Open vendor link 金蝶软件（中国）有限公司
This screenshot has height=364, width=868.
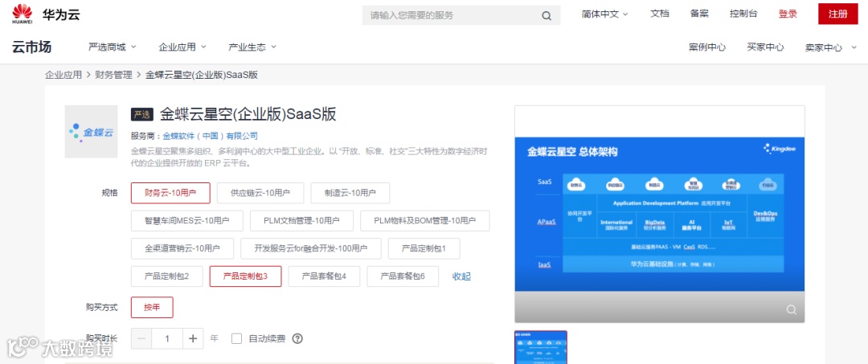pyautogui.click(x=211, y=136)
